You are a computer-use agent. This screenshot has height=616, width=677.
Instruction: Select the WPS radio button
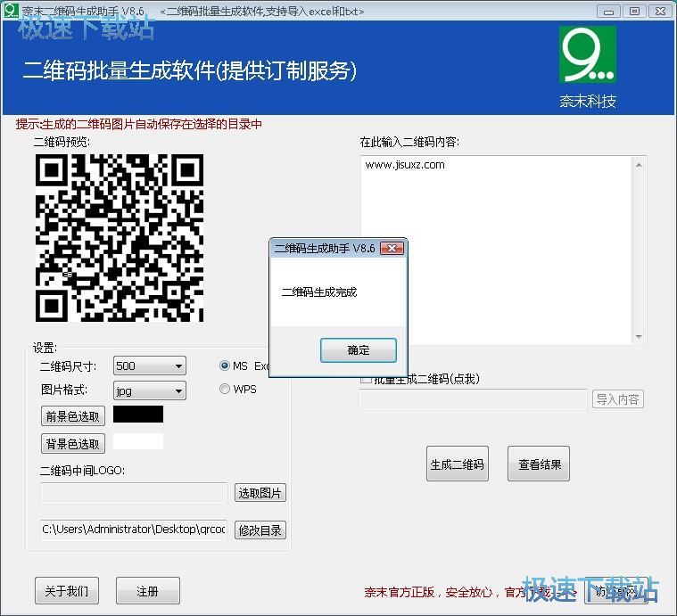click(x=225, y=389)
